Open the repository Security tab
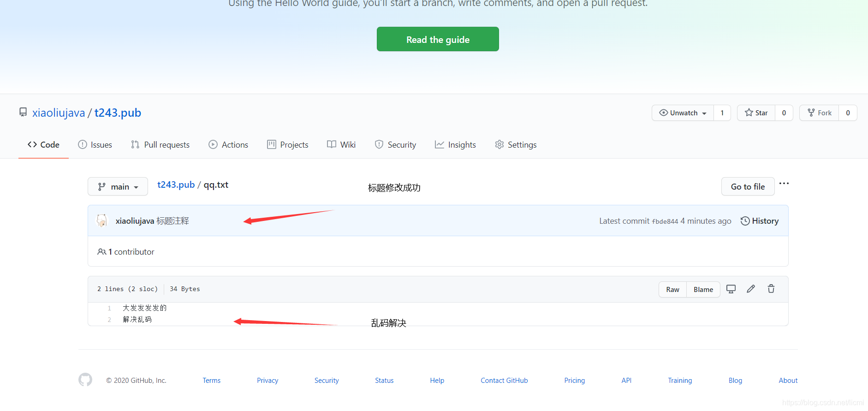The height and width of the screenshot is (411, 868). coord(395,144)
